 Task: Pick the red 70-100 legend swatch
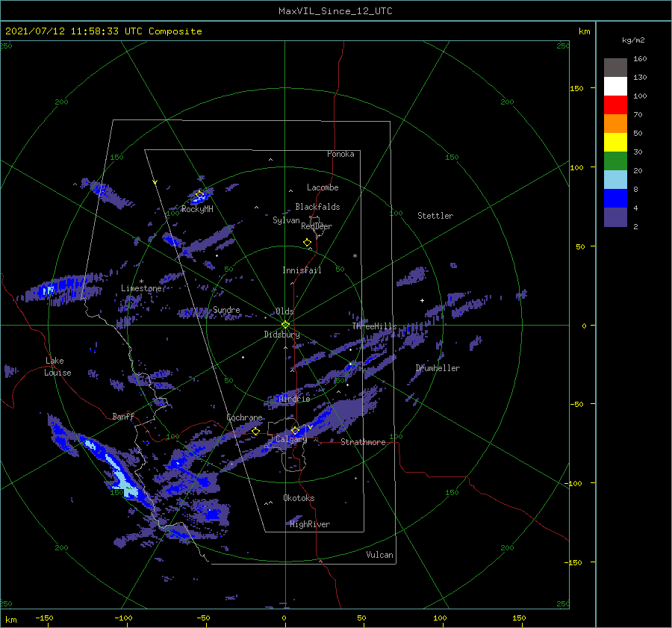[x=615, y=105]
